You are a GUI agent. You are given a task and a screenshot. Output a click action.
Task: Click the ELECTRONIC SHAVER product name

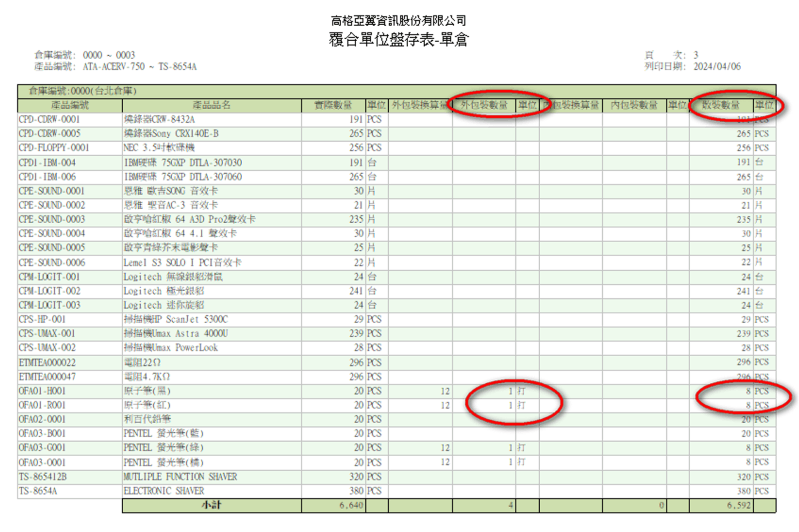pos(164,491)
